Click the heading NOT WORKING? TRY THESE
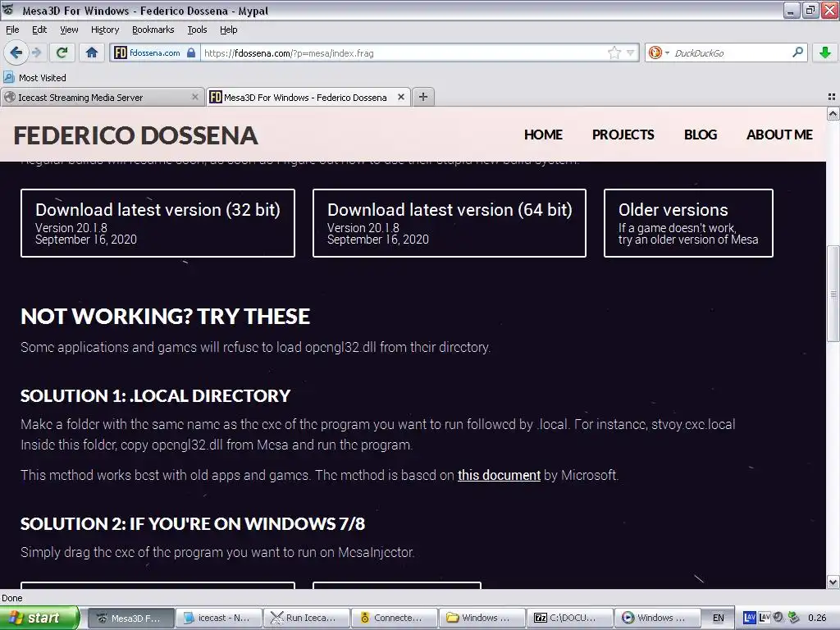Image resolution: width=840 pixels, height=630 pixels. click(x=165, y=317)
